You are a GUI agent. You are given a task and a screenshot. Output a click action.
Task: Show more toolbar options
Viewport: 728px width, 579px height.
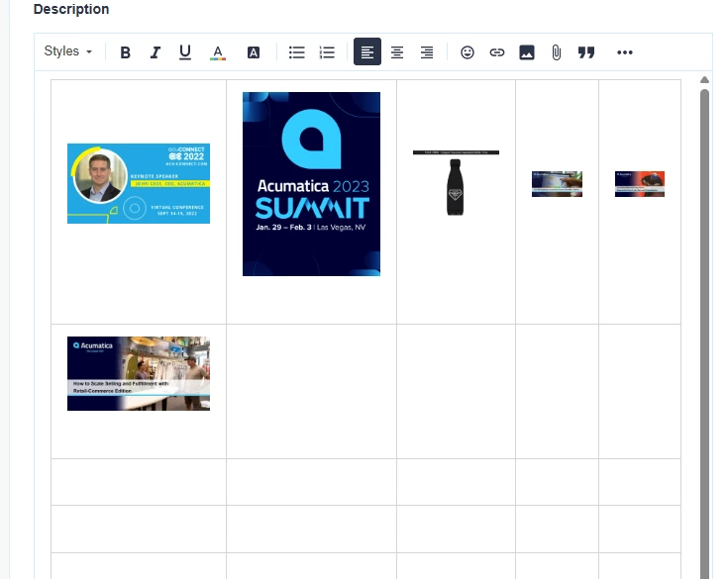(624, 52)
